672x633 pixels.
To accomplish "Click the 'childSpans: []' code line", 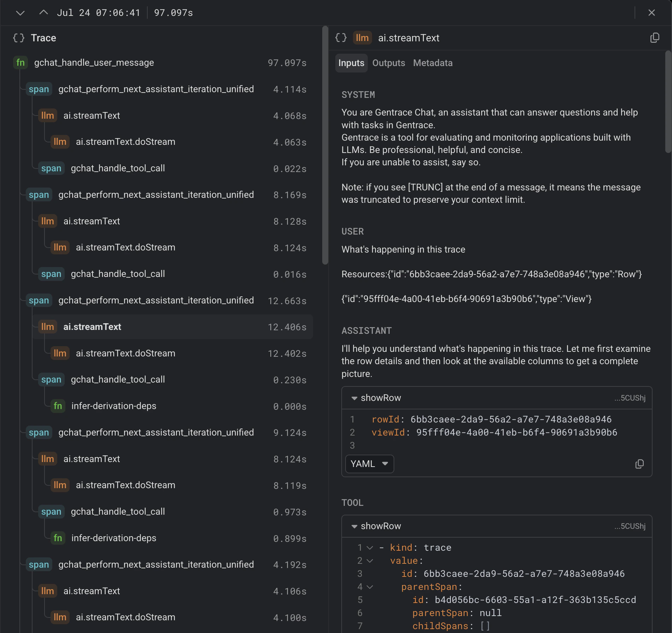I will (451, 626).
